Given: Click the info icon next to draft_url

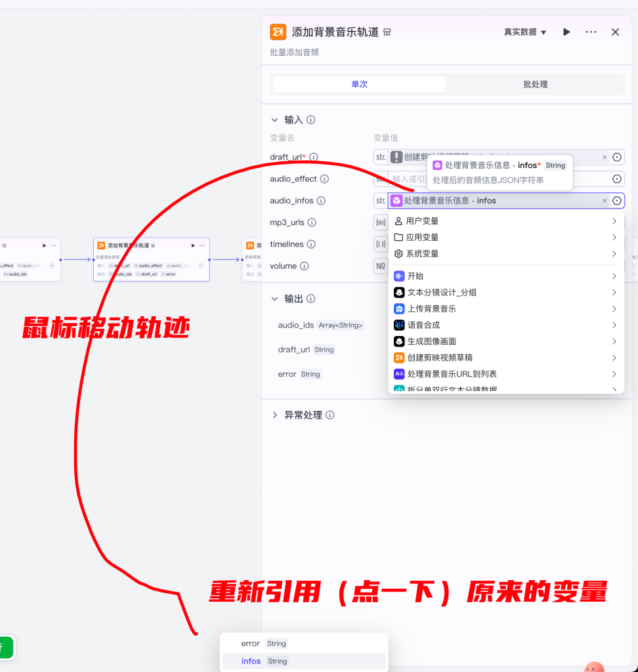Looking at the screenshot, I should tap(314, 157).
